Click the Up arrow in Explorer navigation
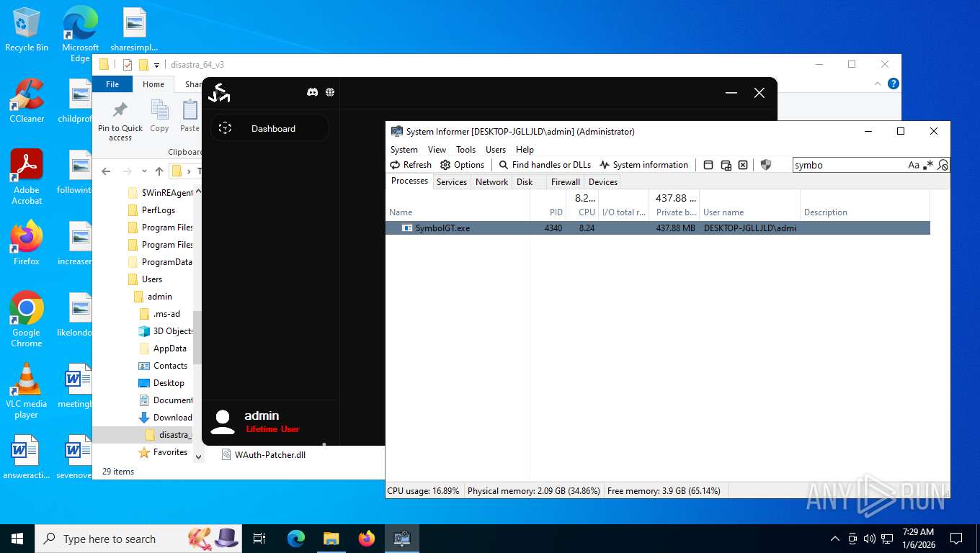Viewport: 980px width, 553px height. click(159, 171)
